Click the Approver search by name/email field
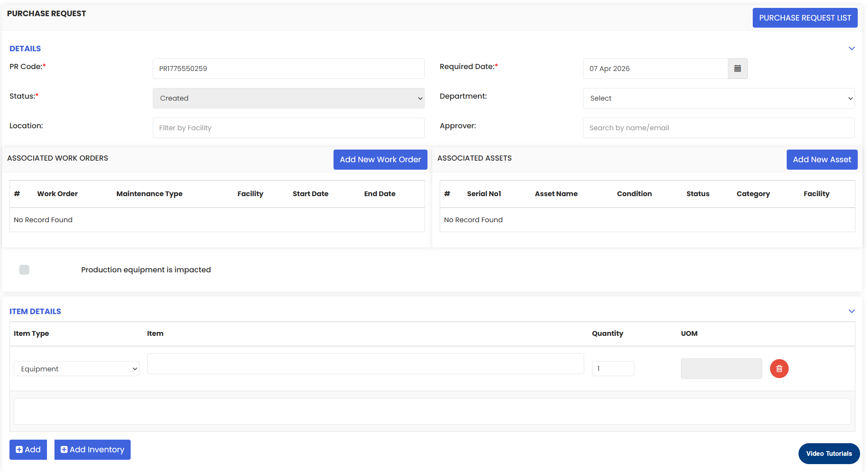The image size is (868, 472). click(x=718, y=128)
